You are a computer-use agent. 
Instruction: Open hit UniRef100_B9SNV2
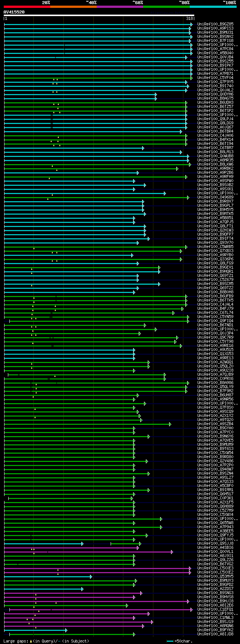215,36
